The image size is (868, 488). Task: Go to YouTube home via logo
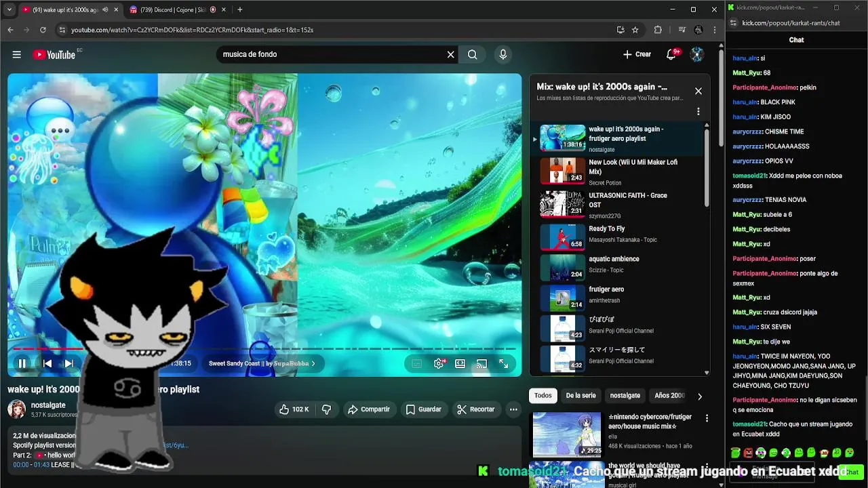click(54, 54)
